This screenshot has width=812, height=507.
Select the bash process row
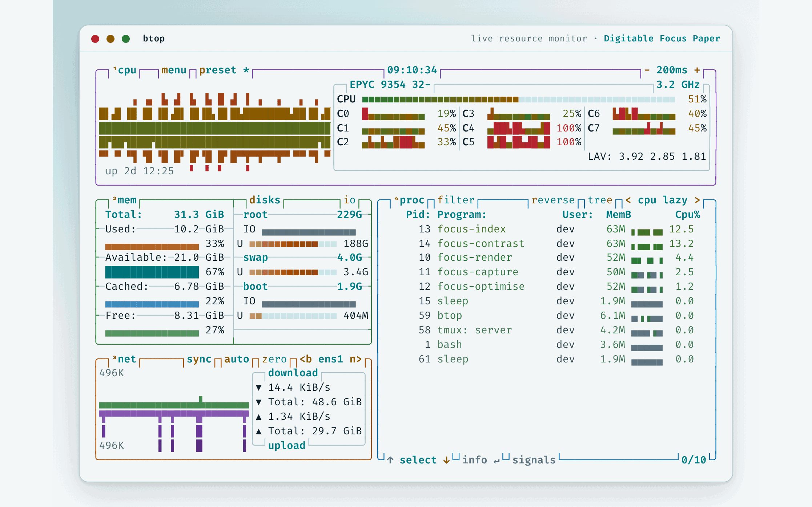click(547, 345)
